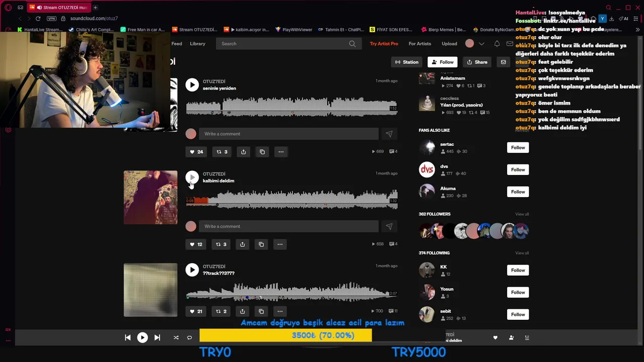
Task: Follow KK in Following list
Action: 518,270
